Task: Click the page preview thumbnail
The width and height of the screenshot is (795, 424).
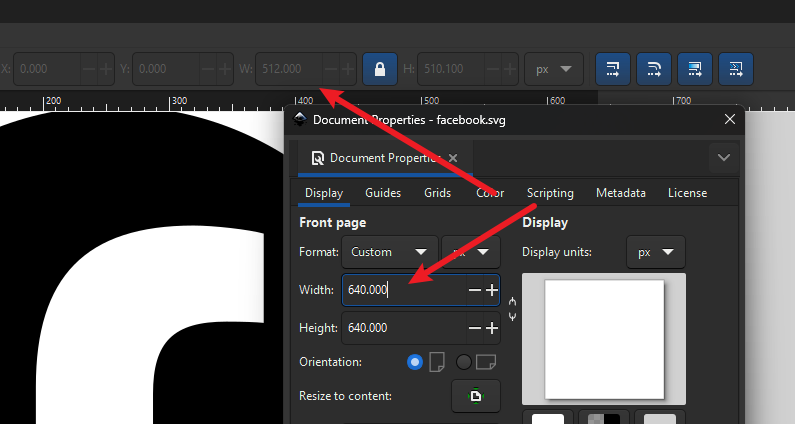Action: [604, 339]
